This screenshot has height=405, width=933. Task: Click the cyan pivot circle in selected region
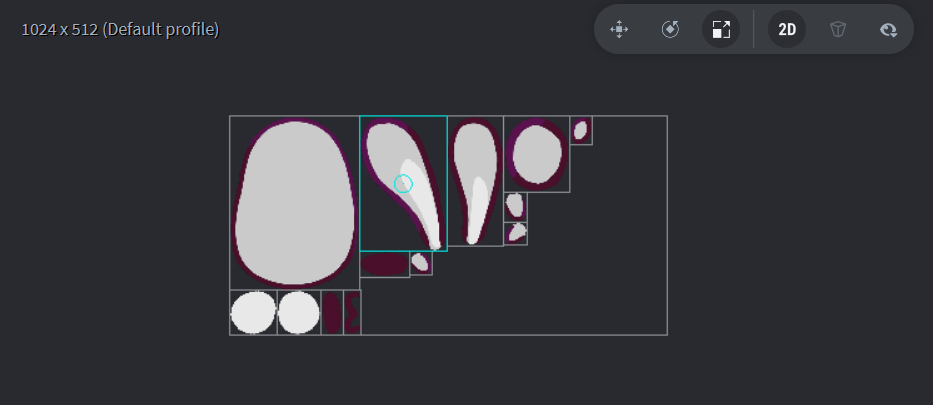(x=403, y=183)
